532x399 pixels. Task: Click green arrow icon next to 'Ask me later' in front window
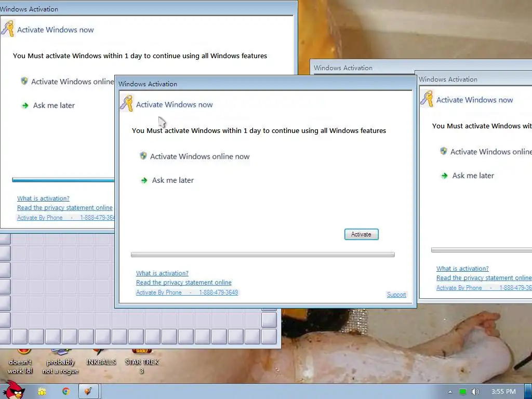[x=144, y=180]
